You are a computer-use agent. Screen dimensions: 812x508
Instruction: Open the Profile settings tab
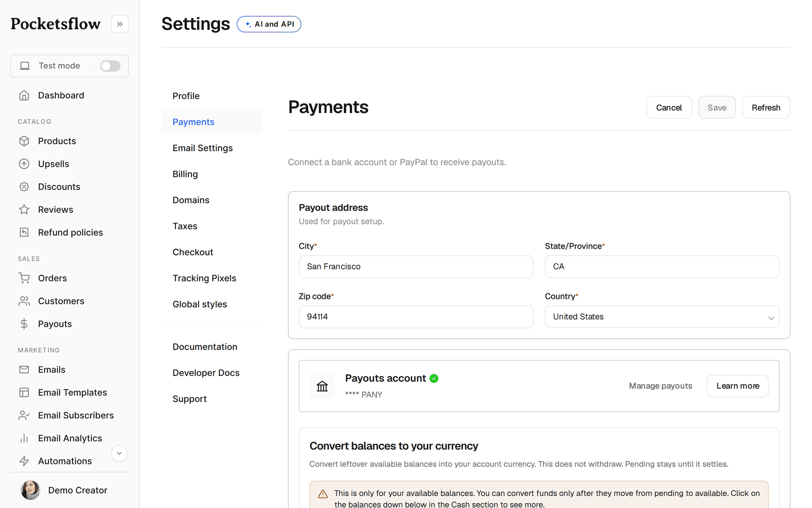[x=212, y=96]
